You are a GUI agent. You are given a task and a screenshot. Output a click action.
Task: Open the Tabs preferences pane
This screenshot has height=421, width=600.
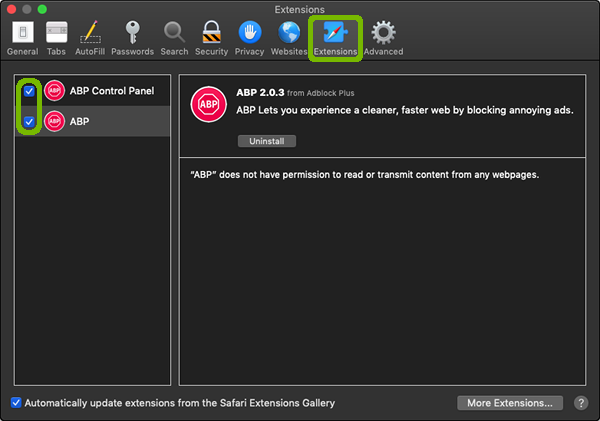(56, 38)
